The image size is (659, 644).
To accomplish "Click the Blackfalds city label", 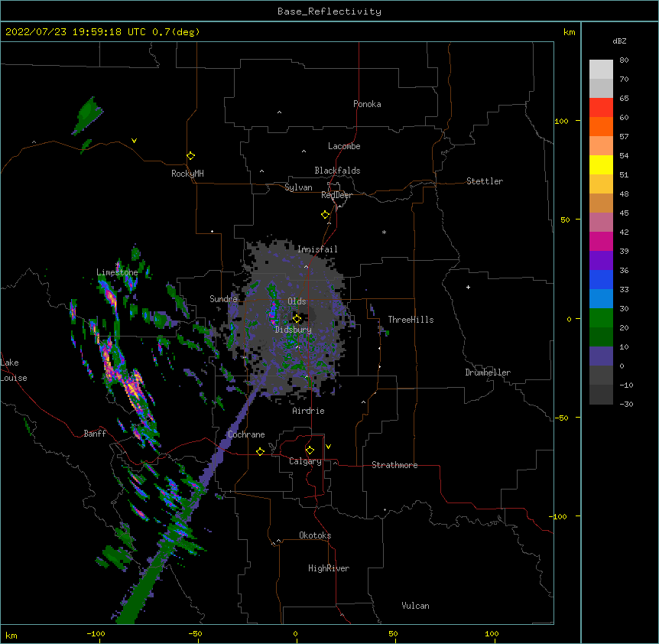I will [337, 171].
